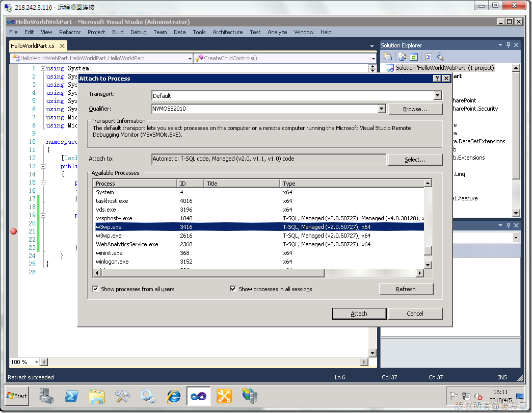Click View Class Diagram icon in Solution Explorer
The width and height of the screenshot is (532, 413).
point(440,57)
